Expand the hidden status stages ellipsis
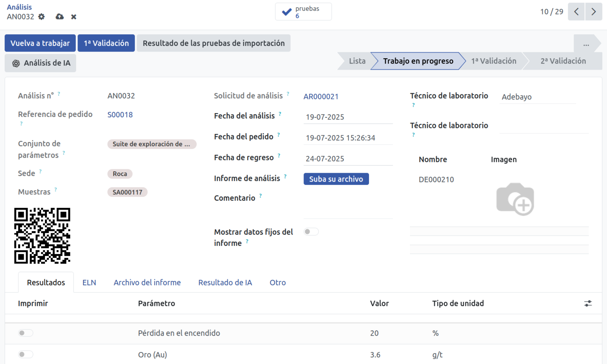 pos(586,43)
